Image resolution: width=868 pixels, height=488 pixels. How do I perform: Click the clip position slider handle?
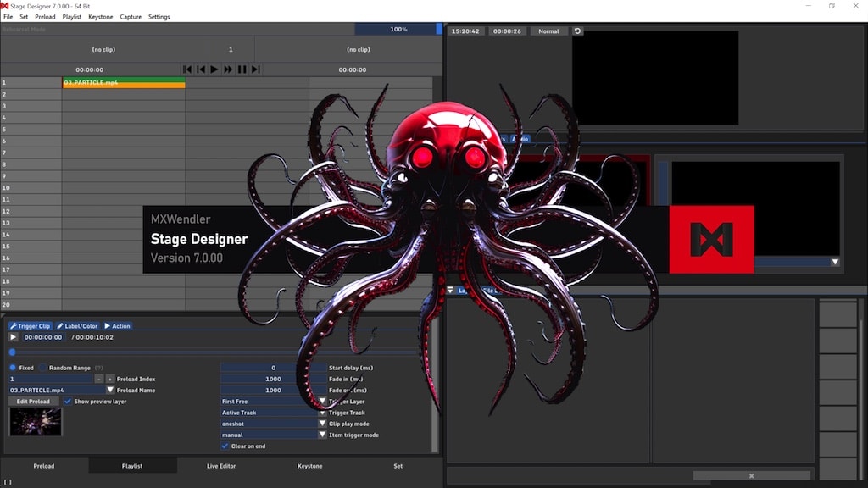12,352
